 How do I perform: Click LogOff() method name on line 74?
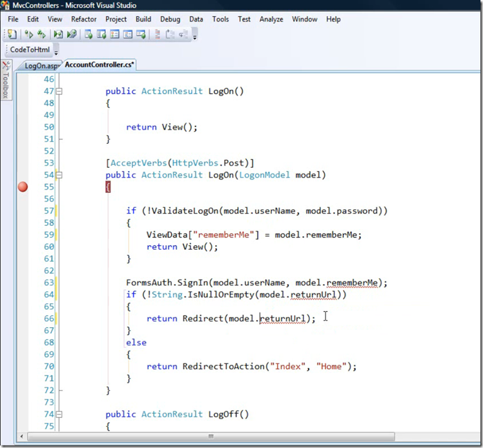[228, 414]
